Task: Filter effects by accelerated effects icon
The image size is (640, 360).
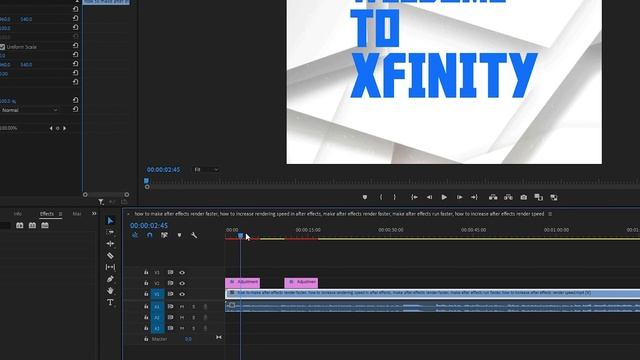Action: click(20, 225)
